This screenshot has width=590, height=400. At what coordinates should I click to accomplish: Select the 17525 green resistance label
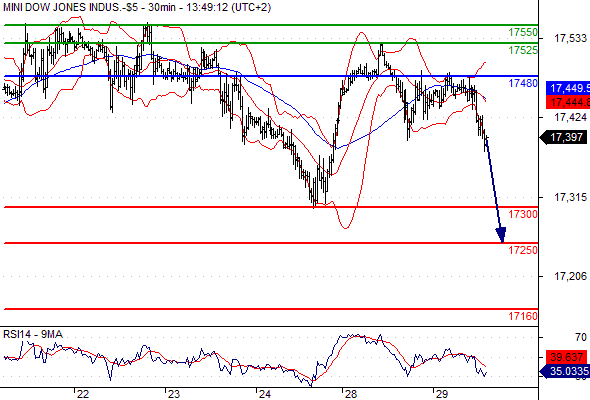523,50
